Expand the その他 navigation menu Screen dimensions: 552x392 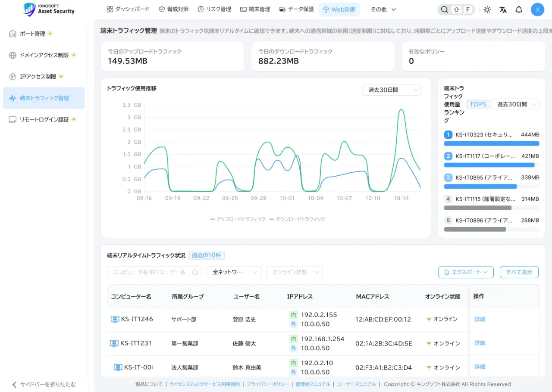[x=383, y=9]
